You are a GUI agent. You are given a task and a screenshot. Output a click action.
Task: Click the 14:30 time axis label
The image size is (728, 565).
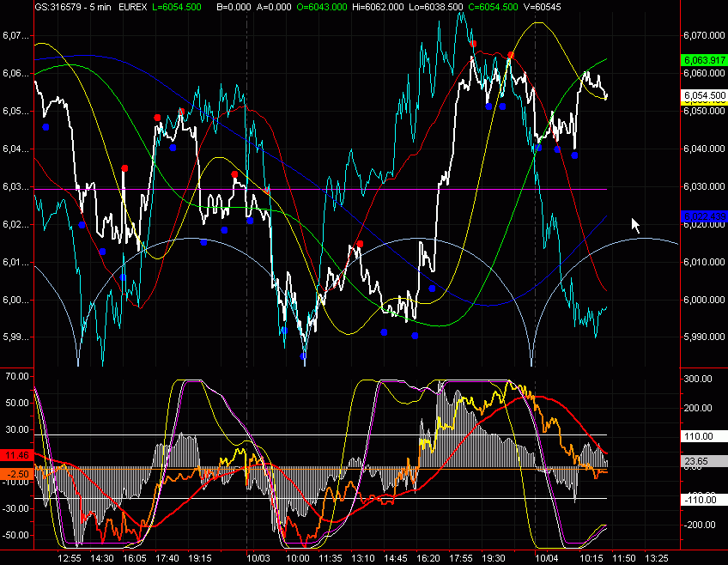point(101,558)
